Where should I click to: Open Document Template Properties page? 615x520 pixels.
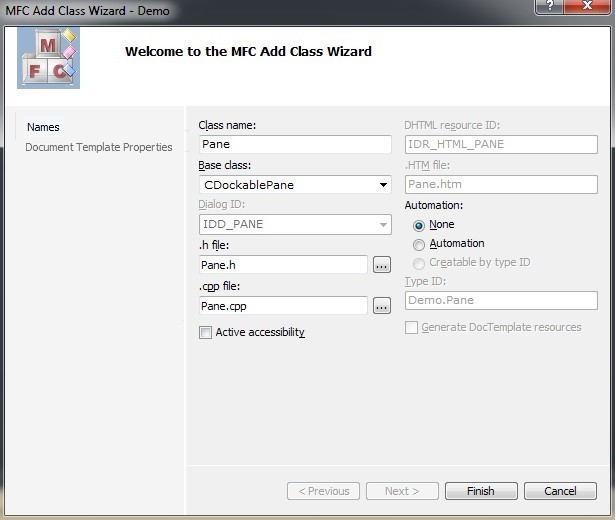click(99, 147)
